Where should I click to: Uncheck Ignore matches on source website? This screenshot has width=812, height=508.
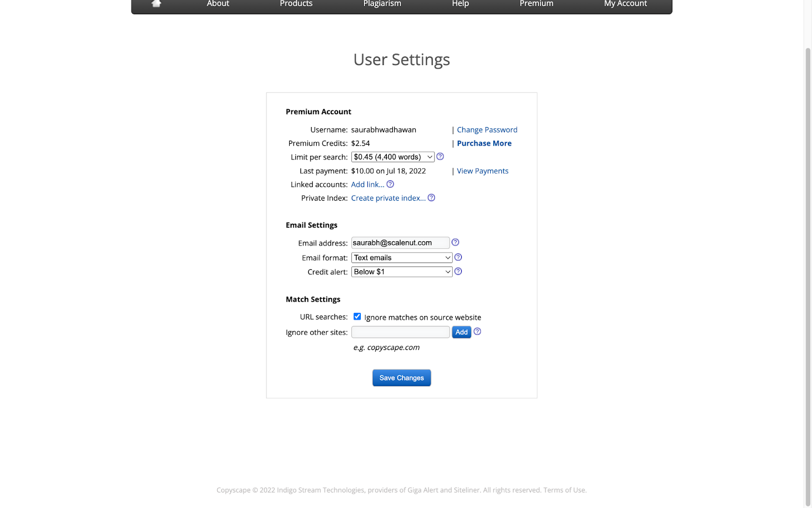tap(357, 316)
